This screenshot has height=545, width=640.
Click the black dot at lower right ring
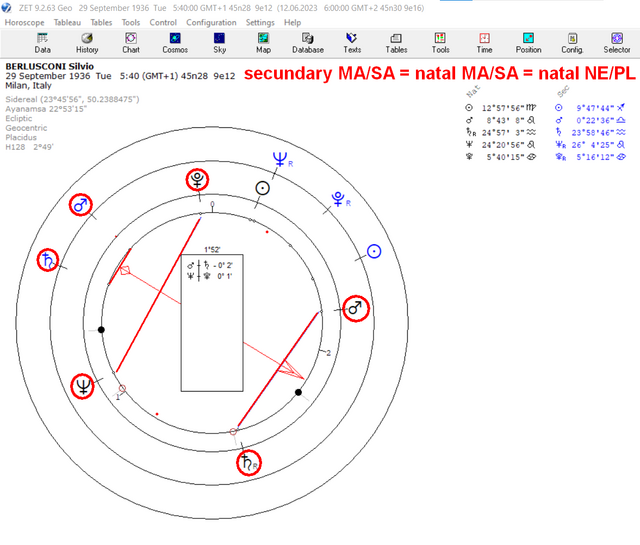(298, 392)
